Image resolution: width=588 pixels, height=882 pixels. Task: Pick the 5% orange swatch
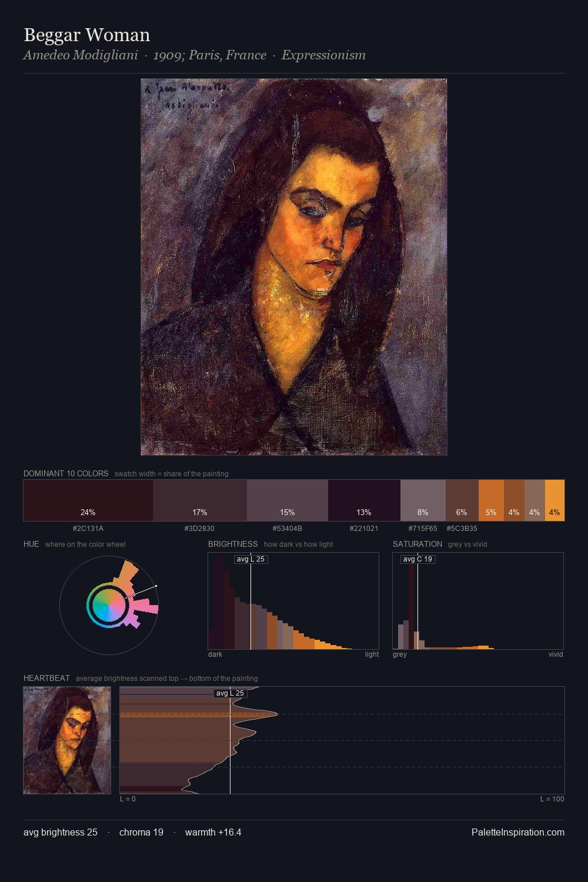pos(491,500)
